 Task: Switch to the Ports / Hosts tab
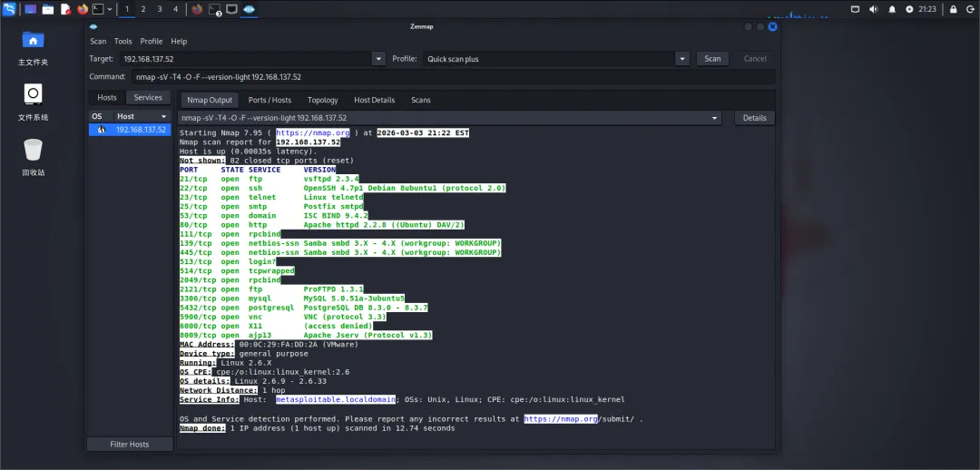coord(269,100)
